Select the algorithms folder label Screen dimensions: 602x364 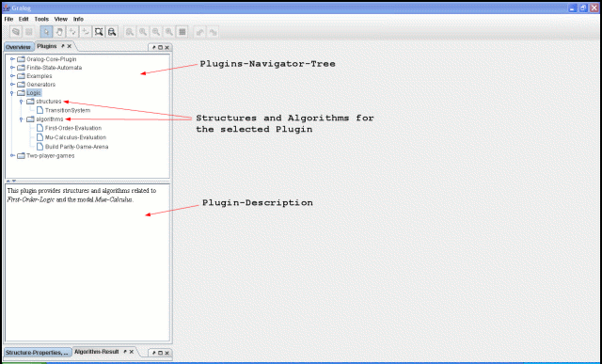pos(50,119)
